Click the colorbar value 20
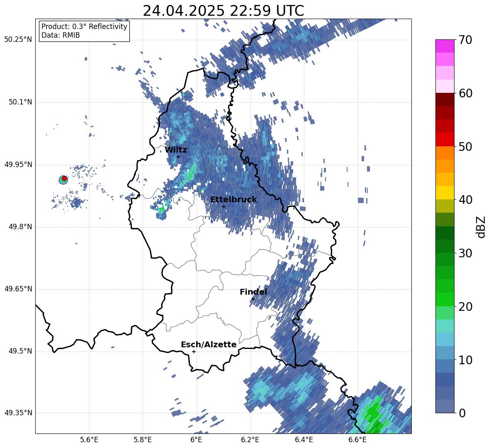 (465, 307)
